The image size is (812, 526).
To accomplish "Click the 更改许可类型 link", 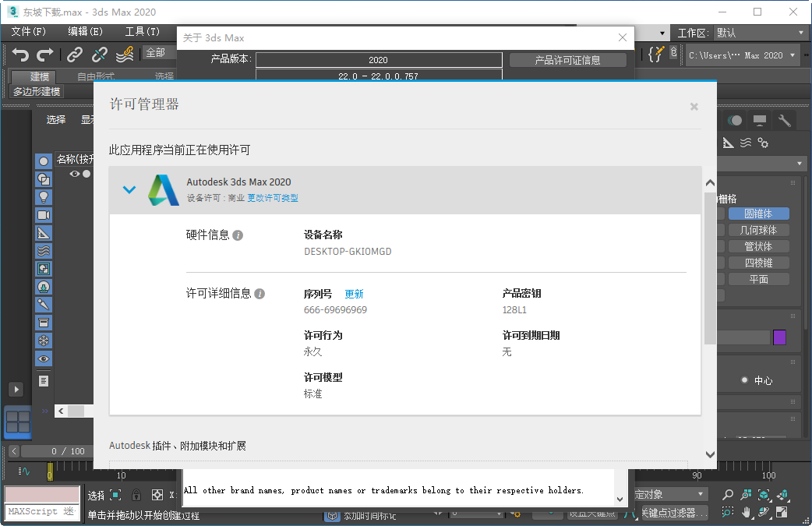I will [x=272, y=198].
